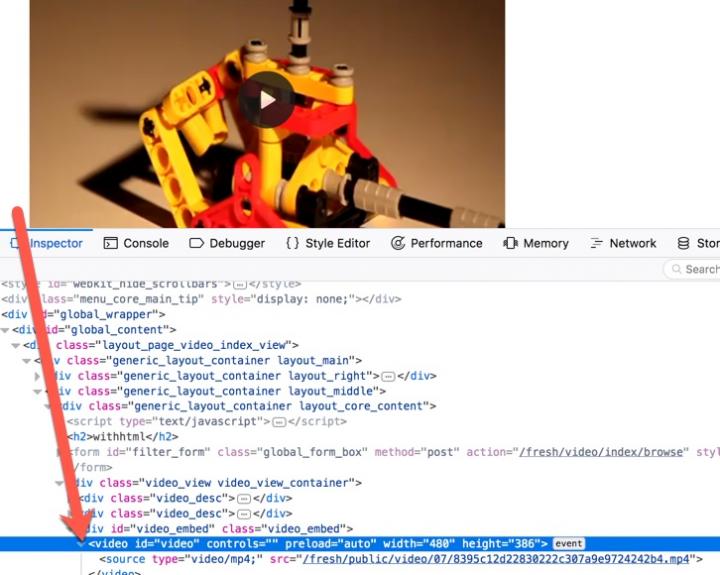Screen dimensions: 720x575
Task: Collapse the layout_main container node
Action: (x=27, y=361)
